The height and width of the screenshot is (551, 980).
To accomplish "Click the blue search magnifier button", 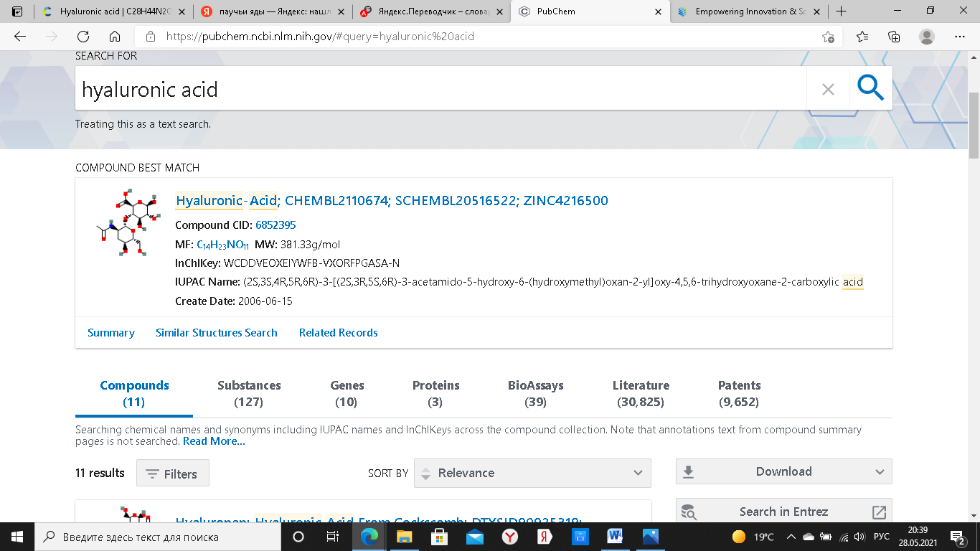I will 871,88.
